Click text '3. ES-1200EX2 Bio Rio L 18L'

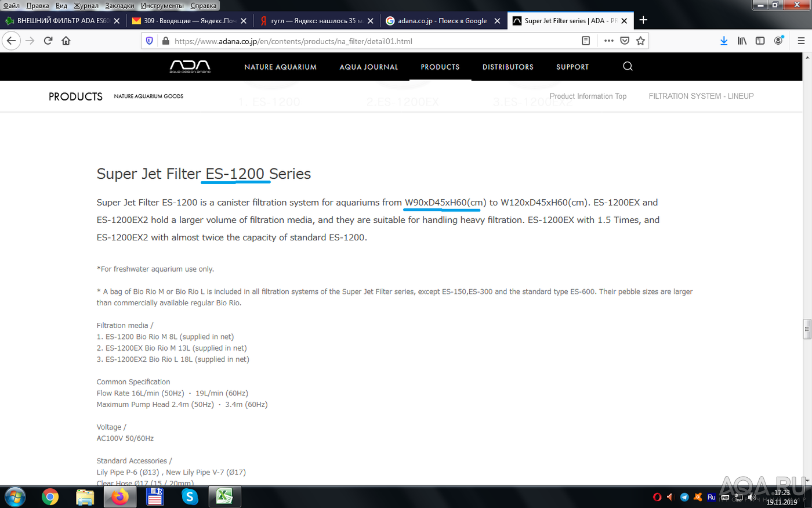point(144,359)
